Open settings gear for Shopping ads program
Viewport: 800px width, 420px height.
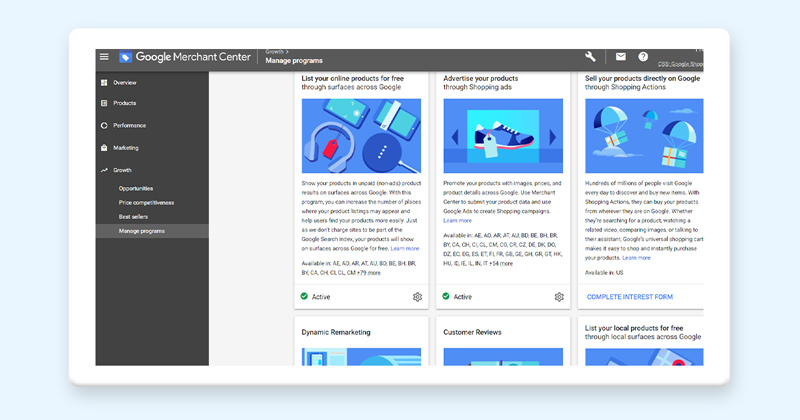click(x=559, y=297)
